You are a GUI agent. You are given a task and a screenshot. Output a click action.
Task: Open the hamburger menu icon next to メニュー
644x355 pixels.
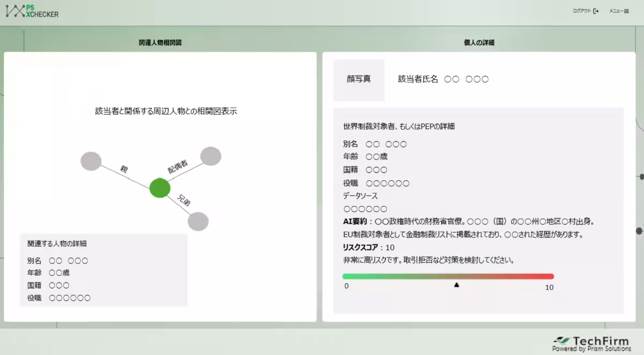(x=626, y=11)
